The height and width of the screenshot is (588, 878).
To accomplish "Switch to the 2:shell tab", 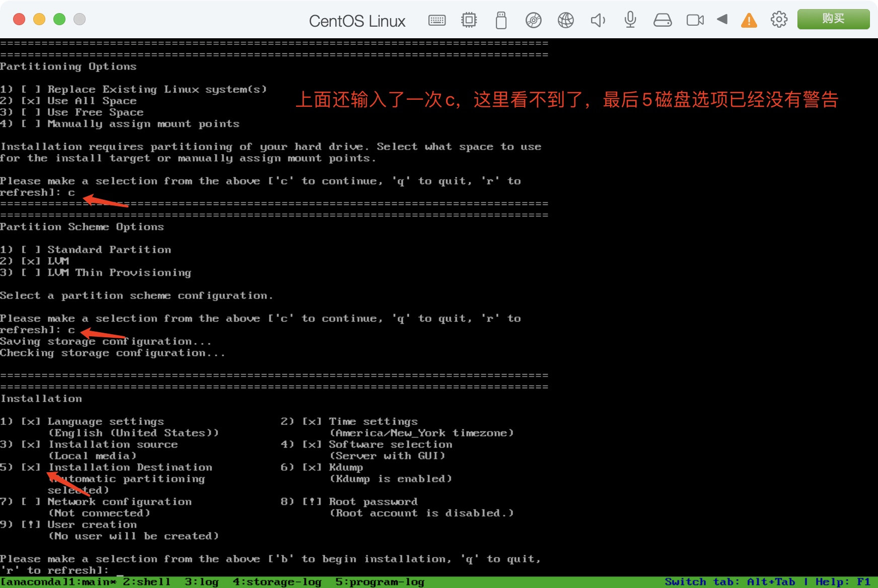I will tap(147, 582).
